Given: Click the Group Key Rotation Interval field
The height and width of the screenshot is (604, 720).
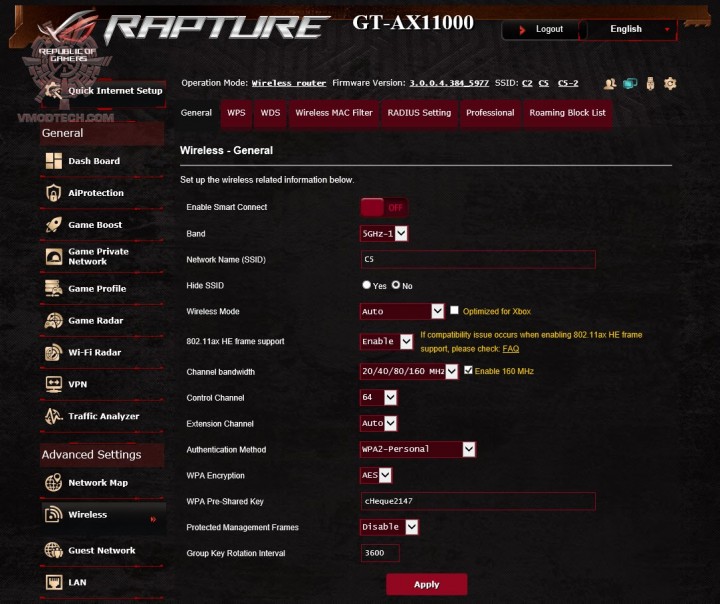Looking at the screenshot, I should click(380, 553).
